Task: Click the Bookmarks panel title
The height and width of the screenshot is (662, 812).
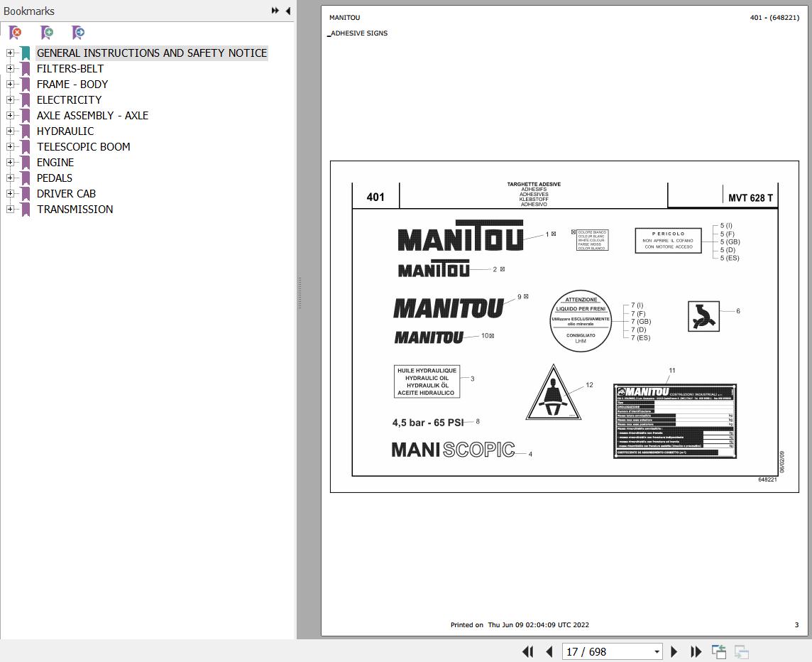Action: click(x=29, y=11)
